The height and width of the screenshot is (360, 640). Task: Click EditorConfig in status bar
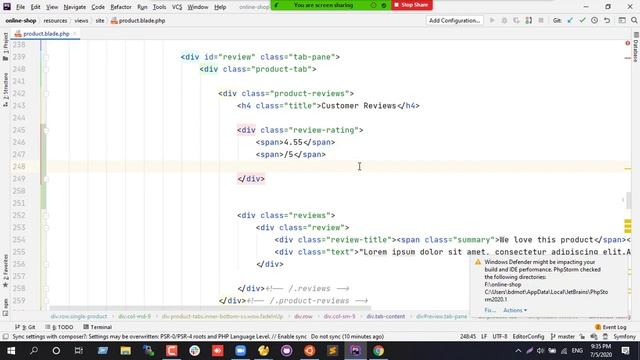(x=528, y=337)
